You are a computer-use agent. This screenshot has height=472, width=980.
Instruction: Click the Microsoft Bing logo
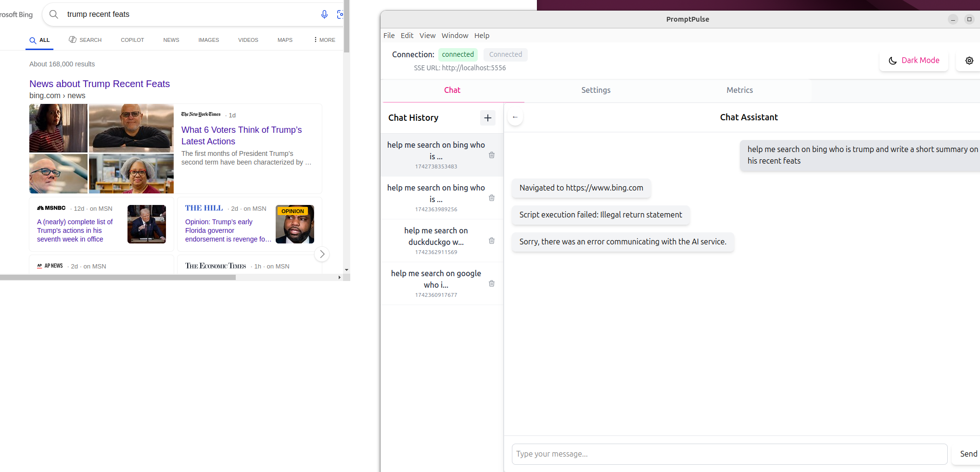click(x=16, y=14)
